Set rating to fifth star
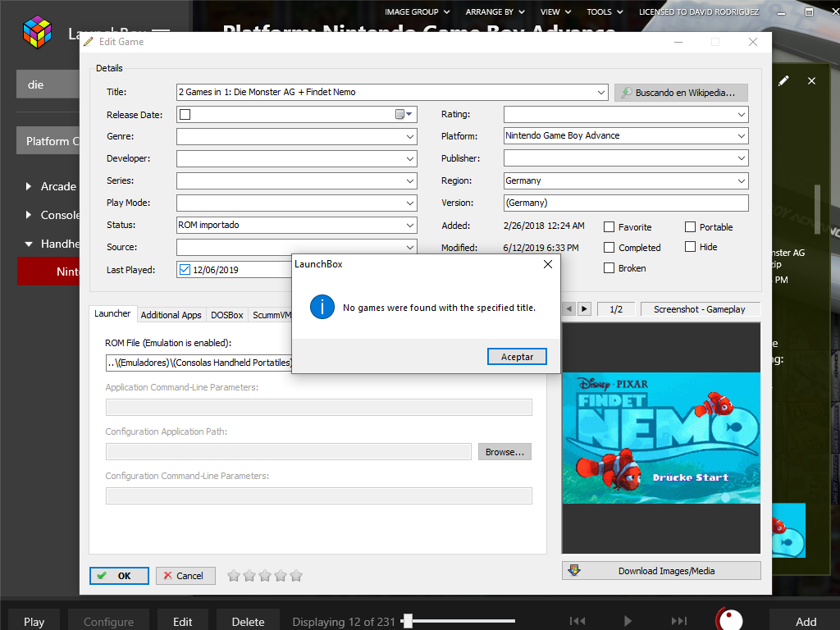The image size is (840, 630). click(x=295, y=576)
